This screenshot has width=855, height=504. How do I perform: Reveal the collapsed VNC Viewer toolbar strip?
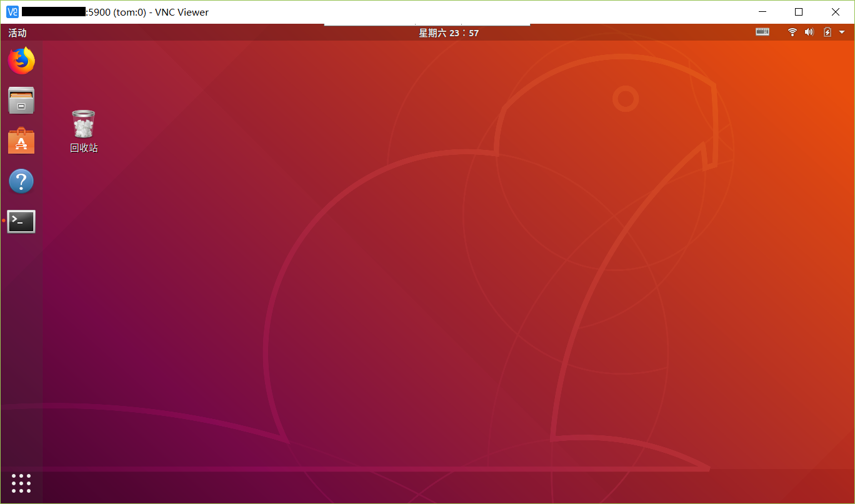point(427,22)
